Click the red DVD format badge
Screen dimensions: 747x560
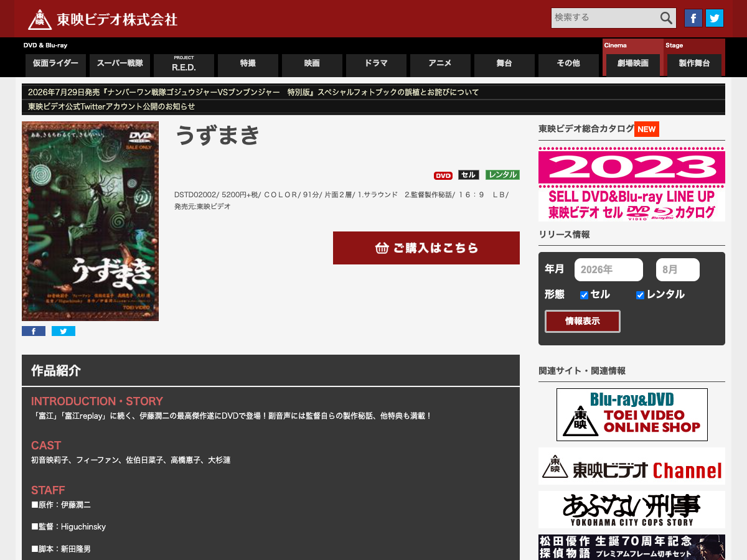[443, 175]
